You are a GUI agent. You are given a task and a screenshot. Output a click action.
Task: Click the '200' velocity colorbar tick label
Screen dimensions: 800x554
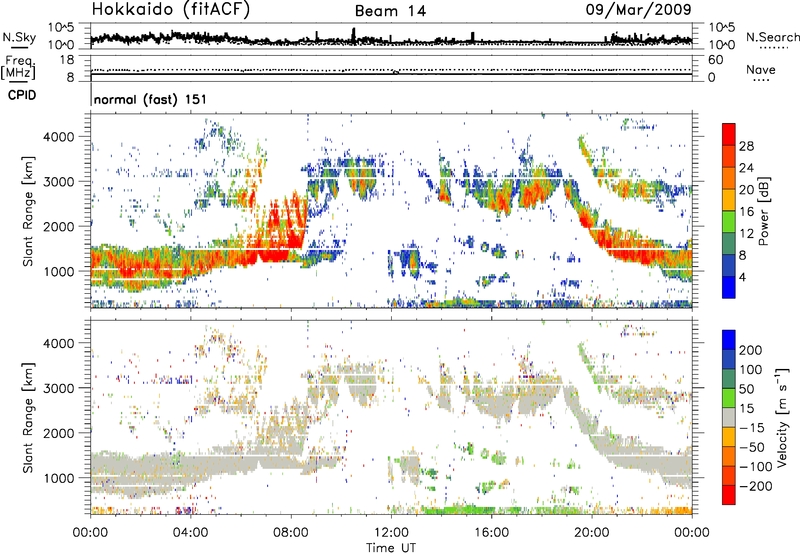coord(751,350)
